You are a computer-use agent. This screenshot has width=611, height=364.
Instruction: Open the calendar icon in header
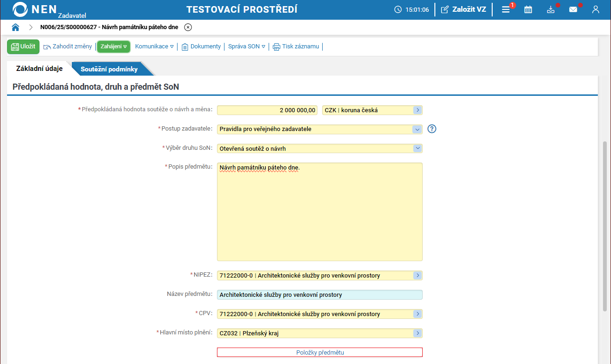528,9
